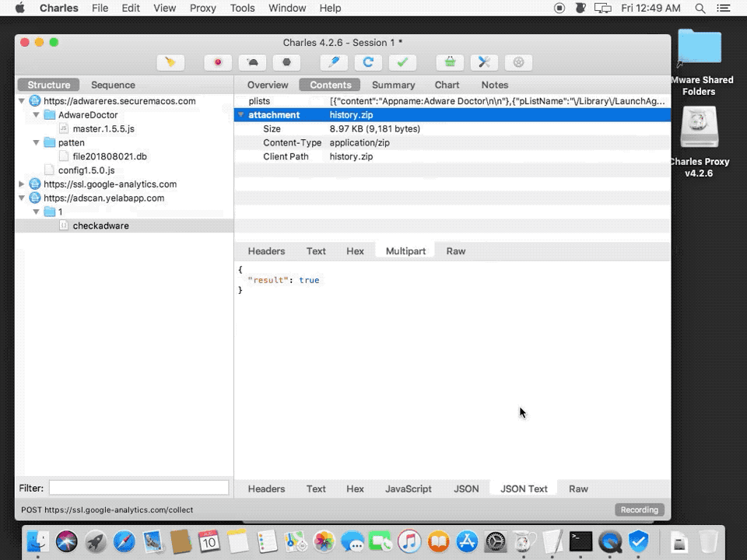Collapse the adwareres.securemacos.com host
The image size is (747, 560).
(x=22, y=101)
